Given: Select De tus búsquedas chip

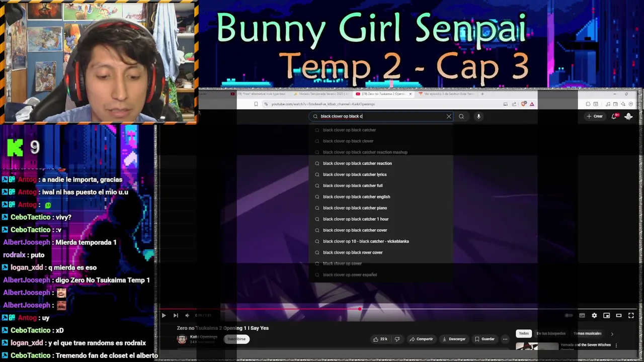Looking at the screenshot, I should (551, 333).
